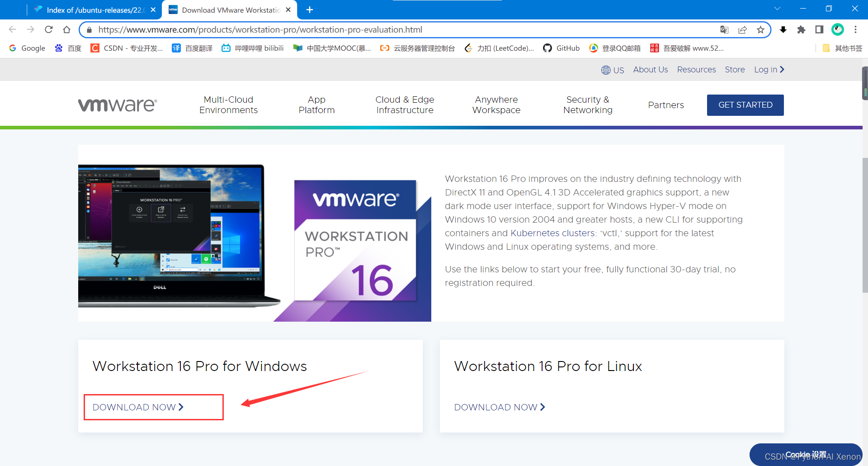Image resolution: width=868 pixels, height=466 pixels.
Task: Toggle the browser side panel
Action: [x=819, y=30]
